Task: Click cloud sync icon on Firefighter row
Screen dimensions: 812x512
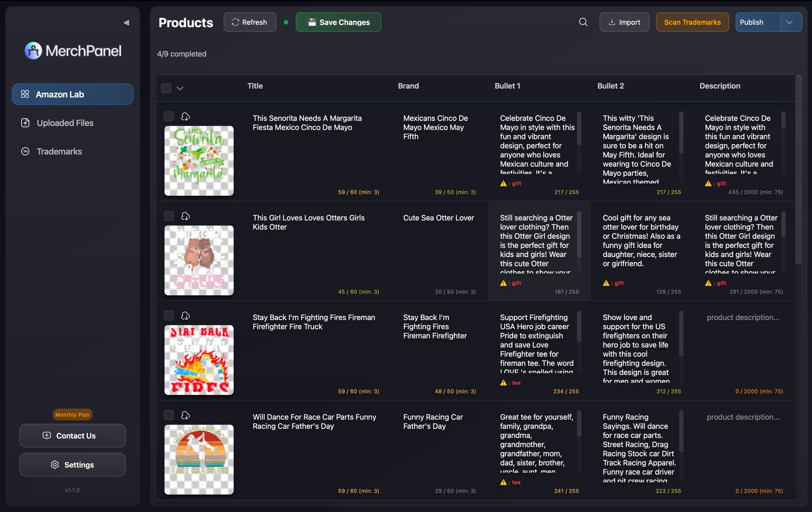Action: click(186, 315)
